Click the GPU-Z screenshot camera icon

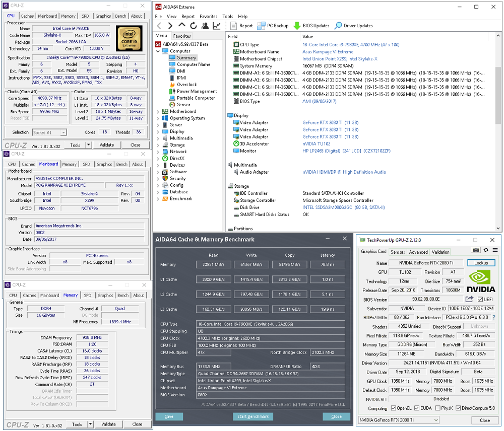coord(476,250)
